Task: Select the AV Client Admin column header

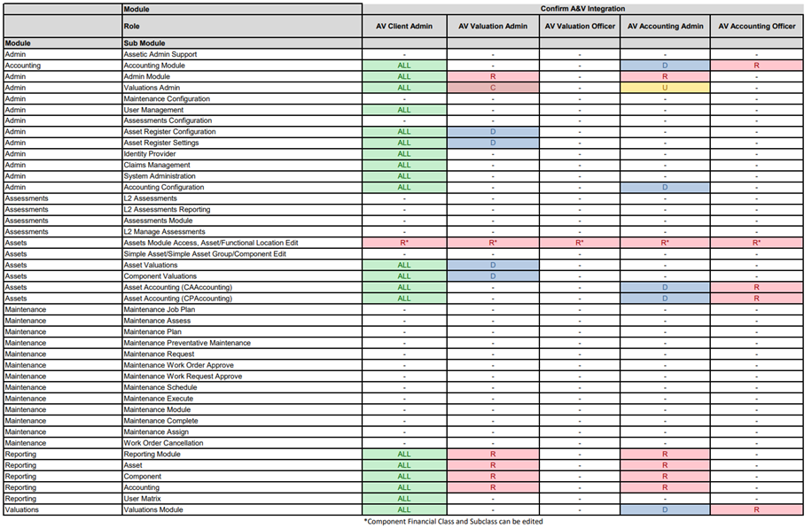Action: click(404, 26)
